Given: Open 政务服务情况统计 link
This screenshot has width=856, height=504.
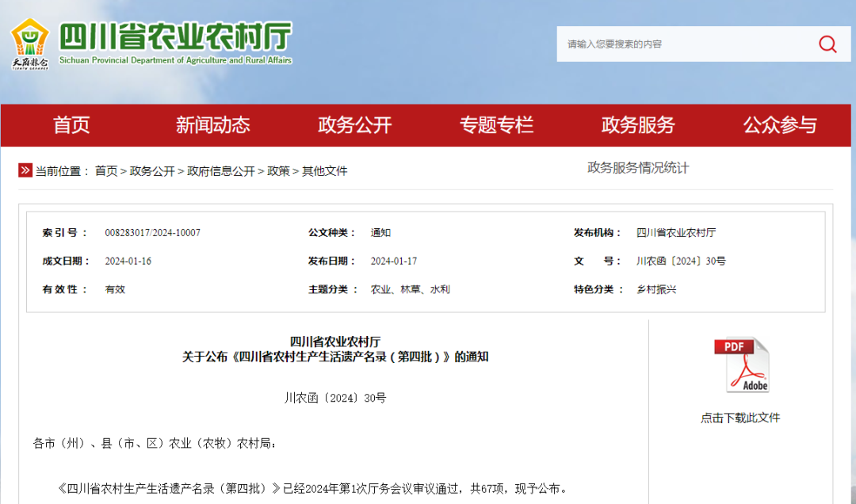Looking at the screenshot, I should (x=638, y=168).
